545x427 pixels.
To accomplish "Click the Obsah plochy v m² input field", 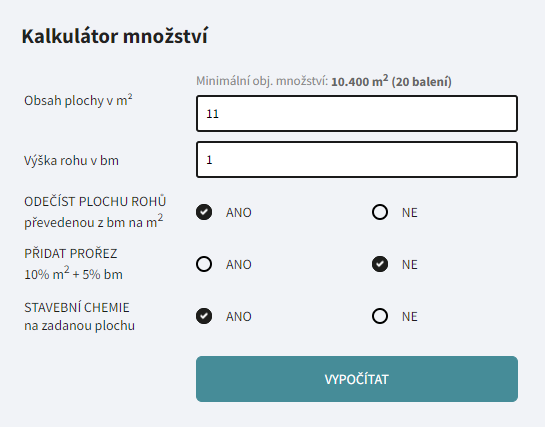I will 357,114.
